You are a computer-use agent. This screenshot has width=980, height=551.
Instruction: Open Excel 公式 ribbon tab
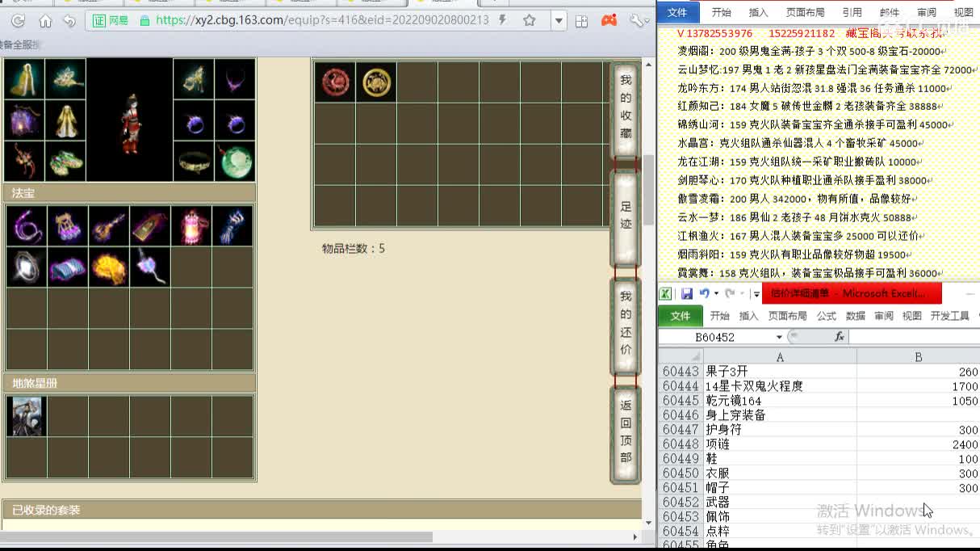pyautogui.click(x=826, y=316)
